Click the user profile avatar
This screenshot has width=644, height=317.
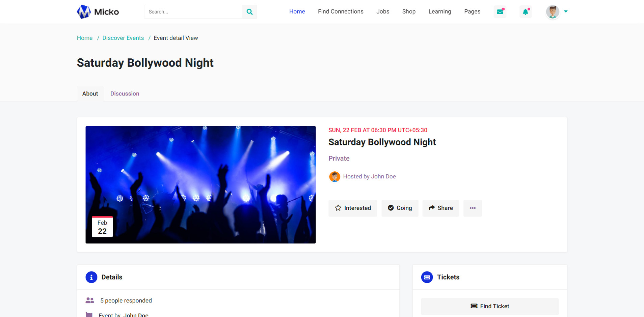pos(553,12)
